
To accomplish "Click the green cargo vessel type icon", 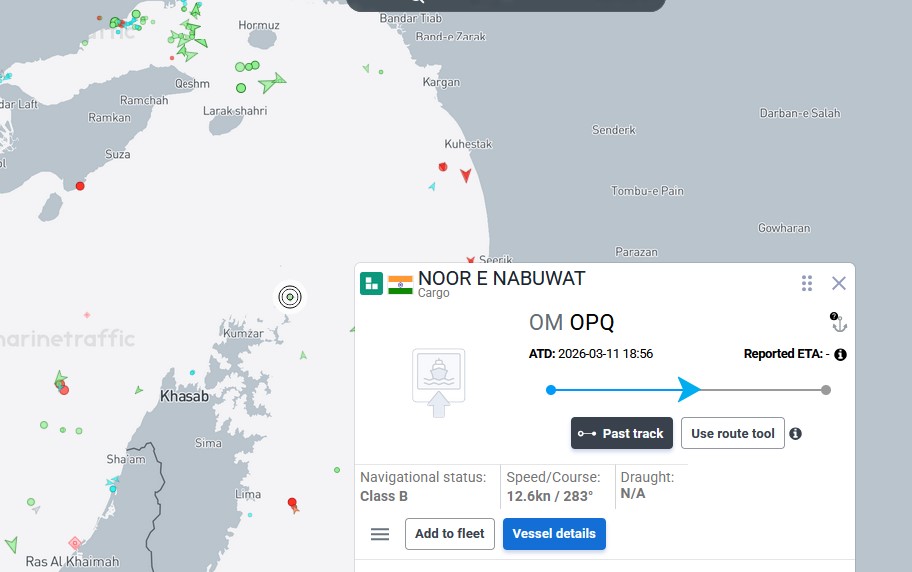I will pyautogui.click(x=371, y=283).
